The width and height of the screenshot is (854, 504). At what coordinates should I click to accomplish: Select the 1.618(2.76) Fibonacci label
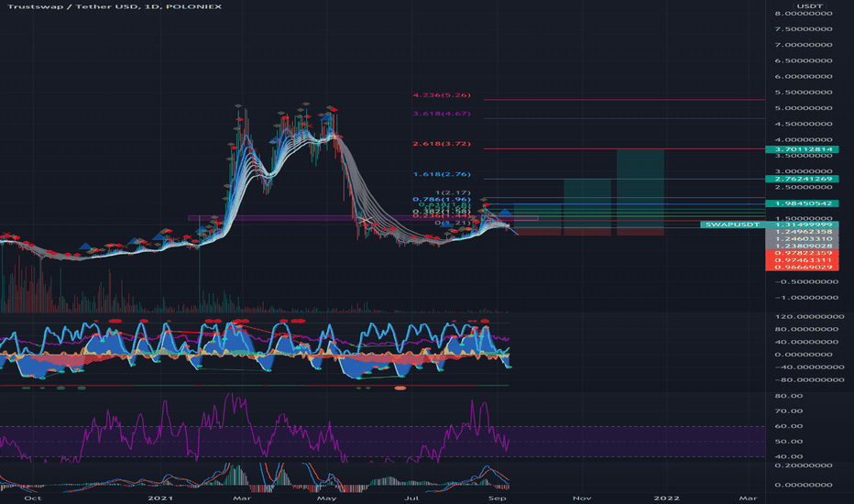coord(442,174)
